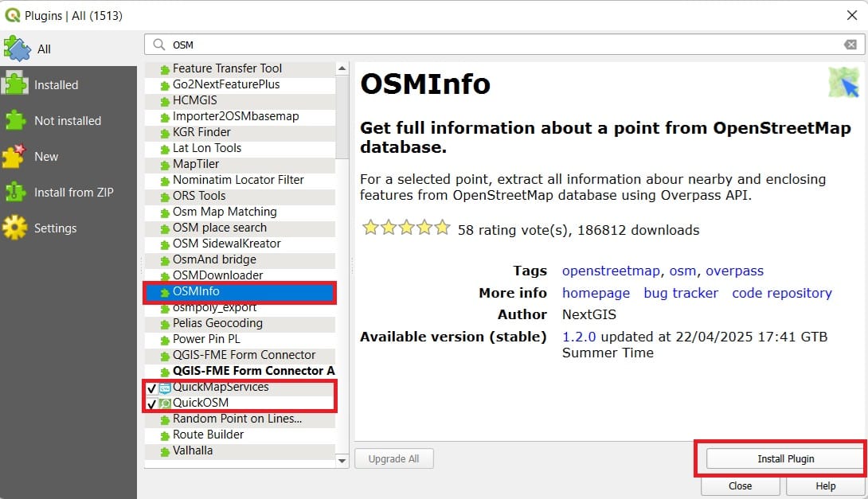Select Importer2OSMbasemap plugin row
868x499 pixels.
(x=240, y=116)
